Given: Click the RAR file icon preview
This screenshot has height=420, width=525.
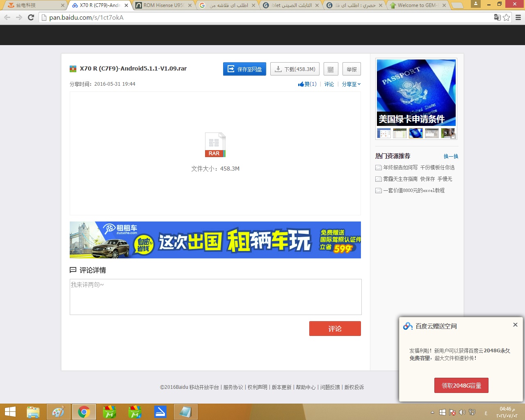Looking at the screenshot, I should point(215,144).
